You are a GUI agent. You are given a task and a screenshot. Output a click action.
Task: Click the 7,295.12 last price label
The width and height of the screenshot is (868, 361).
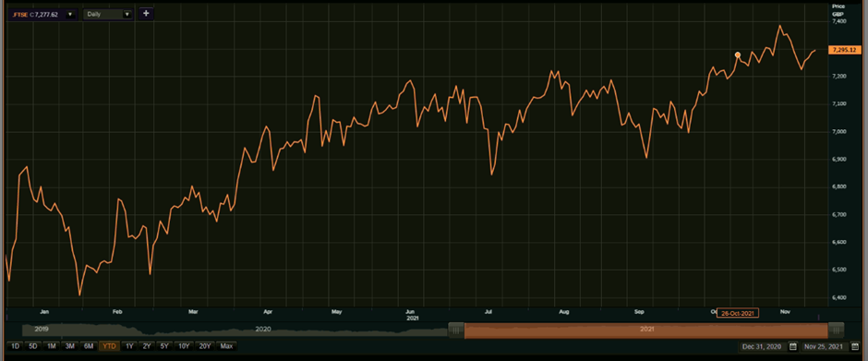[844, 50]
